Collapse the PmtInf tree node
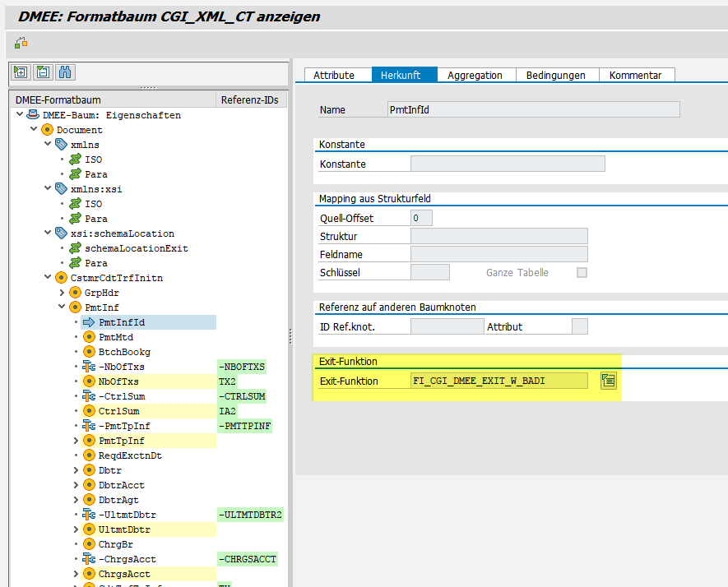 [x=62, y=307]
